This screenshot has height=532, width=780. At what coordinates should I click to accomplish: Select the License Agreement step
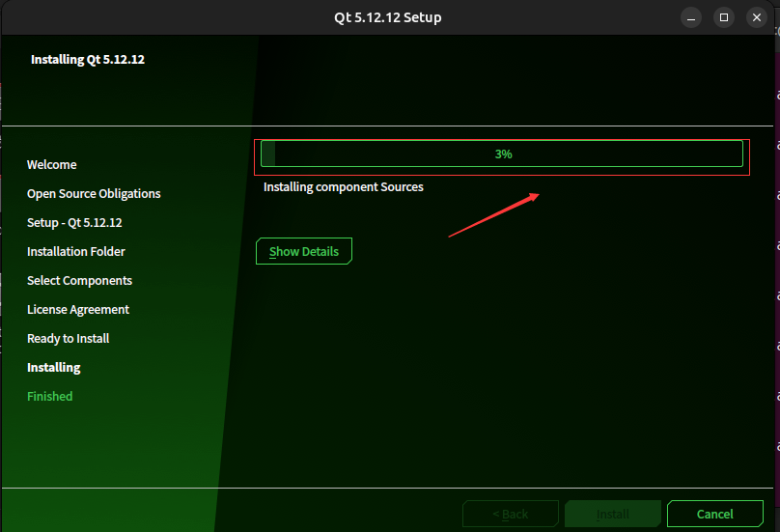pos(78,310)
